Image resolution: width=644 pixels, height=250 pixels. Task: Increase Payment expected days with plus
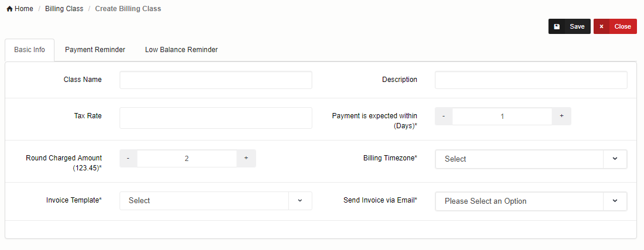pyautogui.click(x=561, y=117)
